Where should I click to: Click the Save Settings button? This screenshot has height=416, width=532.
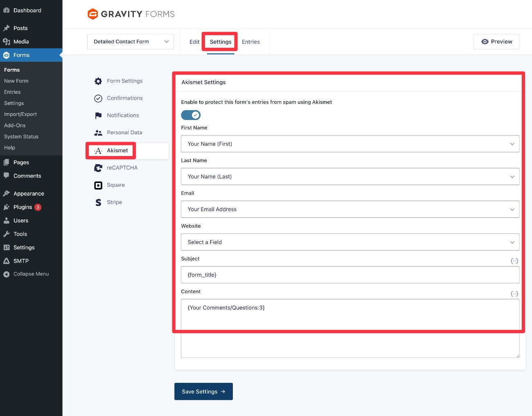point(203,391)
